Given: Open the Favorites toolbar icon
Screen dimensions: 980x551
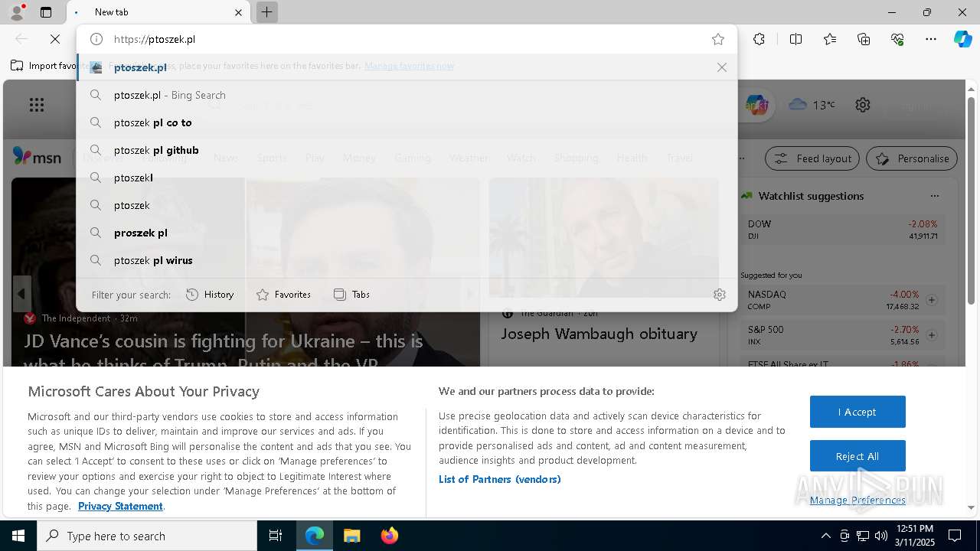Looking at the screenshot, I should pos(830,39).
